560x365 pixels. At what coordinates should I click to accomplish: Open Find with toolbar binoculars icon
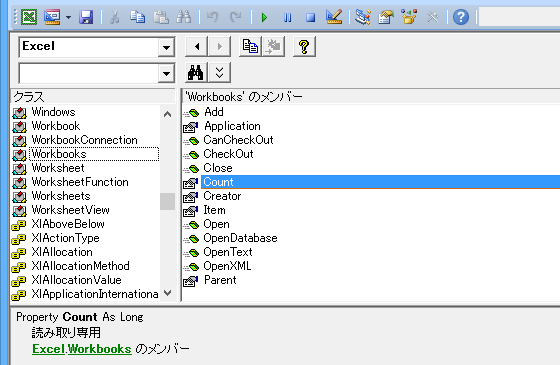point(184,17)
